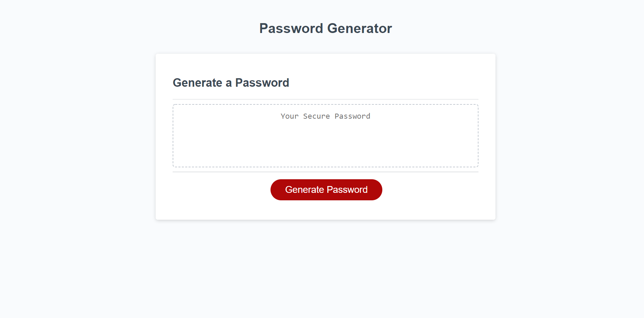Click the area right of the Generate Password button
The height and width of the screenshot is (318, 644).
(435, 189)
